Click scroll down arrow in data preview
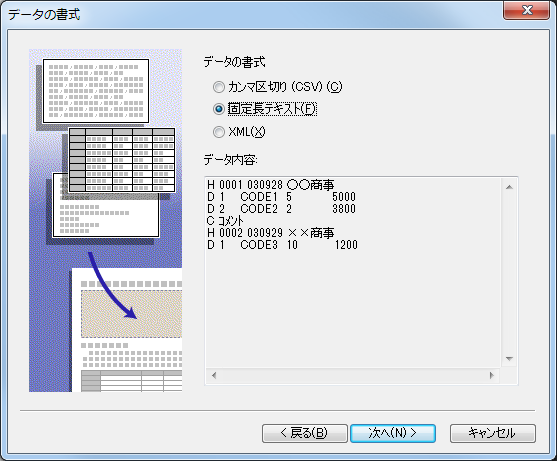This screenshot has height=461, width=557. click(509, 359)
